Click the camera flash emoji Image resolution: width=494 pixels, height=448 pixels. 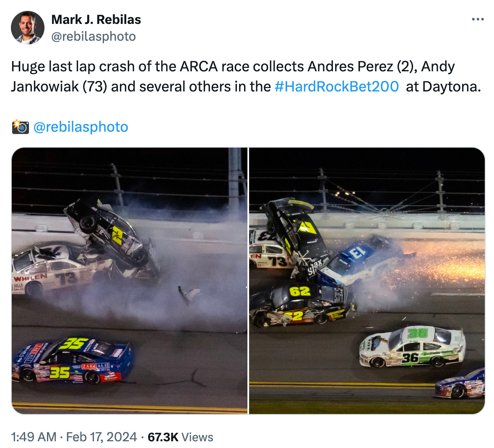(x=20, y=127)
